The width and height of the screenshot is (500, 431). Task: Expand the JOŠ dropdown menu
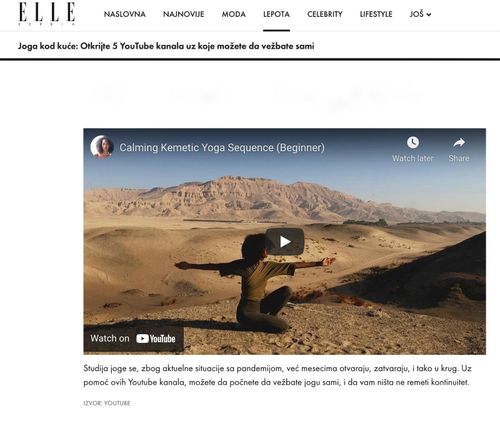(420, 14)
